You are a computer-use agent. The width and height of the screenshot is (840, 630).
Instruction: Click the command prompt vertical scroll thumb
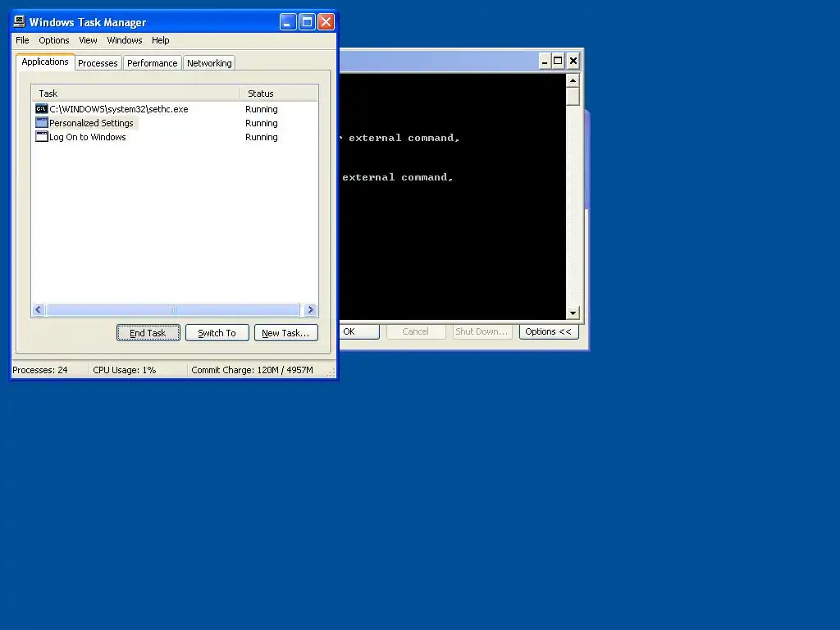(x=573, y=97)
